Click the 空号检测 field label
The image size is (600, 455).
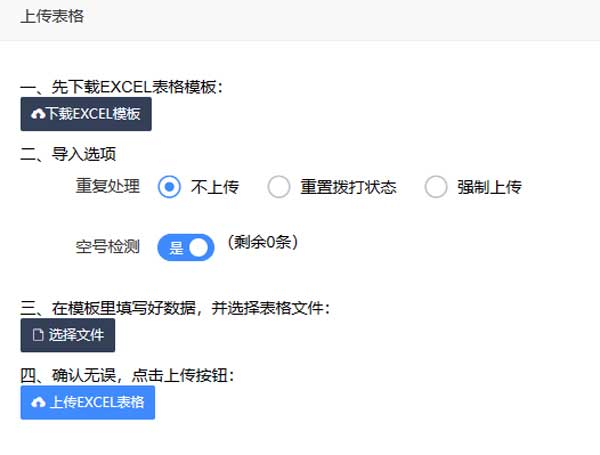108,246
